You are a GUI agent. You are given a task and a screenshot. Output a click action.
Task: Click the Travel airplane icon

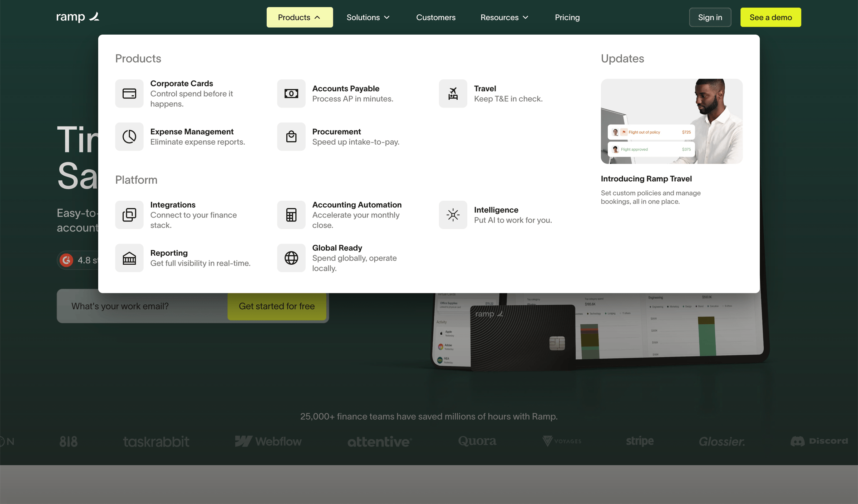click(x=453, y=94)
